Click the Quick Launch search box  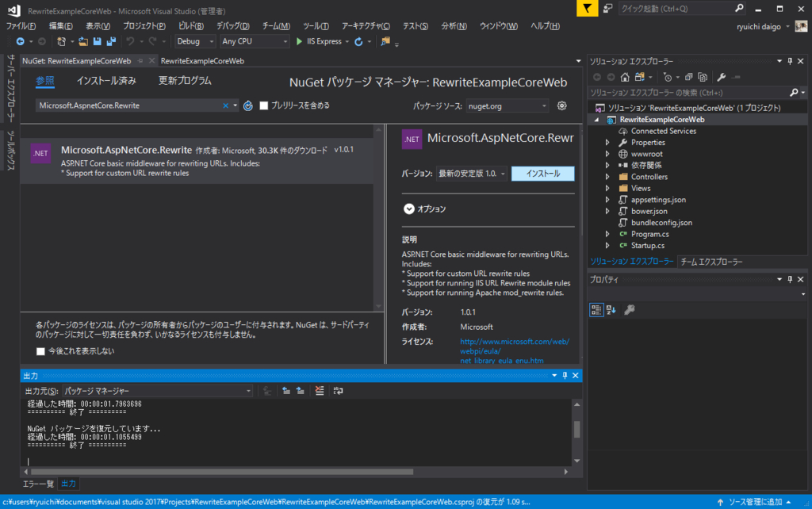pos(676,9)
